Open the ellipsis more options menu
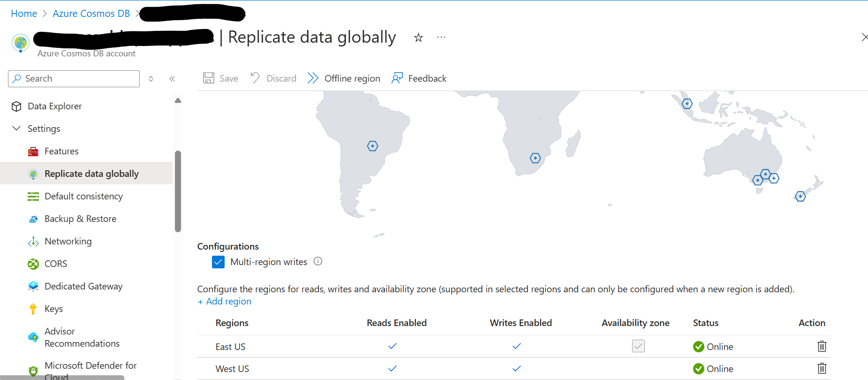This screenshot has width=868, height=380. tap(441, 37)
